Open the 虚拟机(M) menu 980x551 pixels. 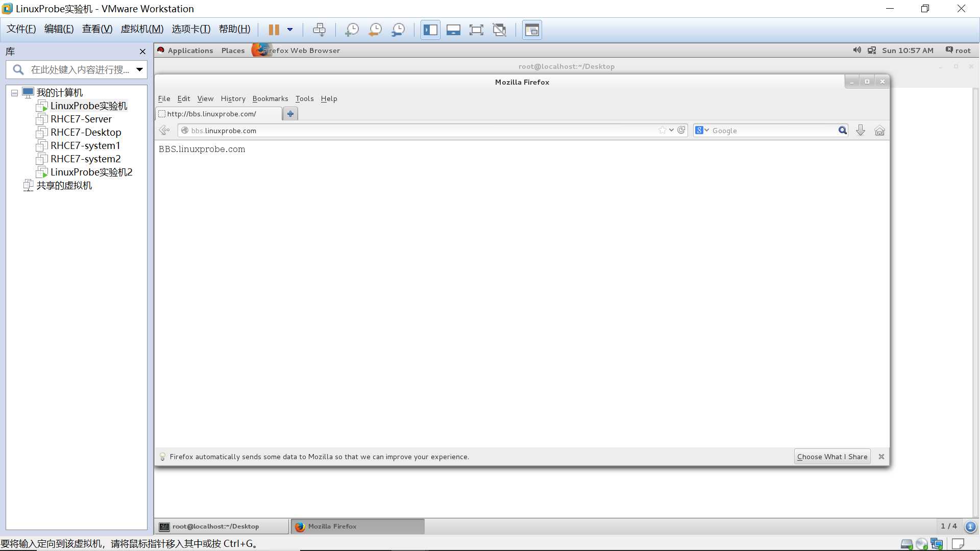[x=142, y=29]
